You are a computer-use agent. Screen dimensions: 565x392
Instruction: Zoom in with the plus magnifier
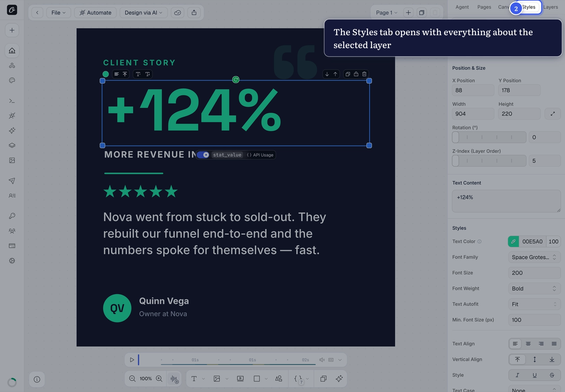point(159,379)
